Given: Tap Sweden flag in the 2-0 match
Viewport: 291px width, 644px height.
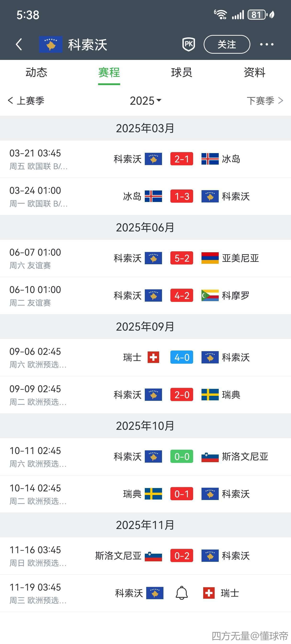Looking at the screenshot, I should coord(210,395).
